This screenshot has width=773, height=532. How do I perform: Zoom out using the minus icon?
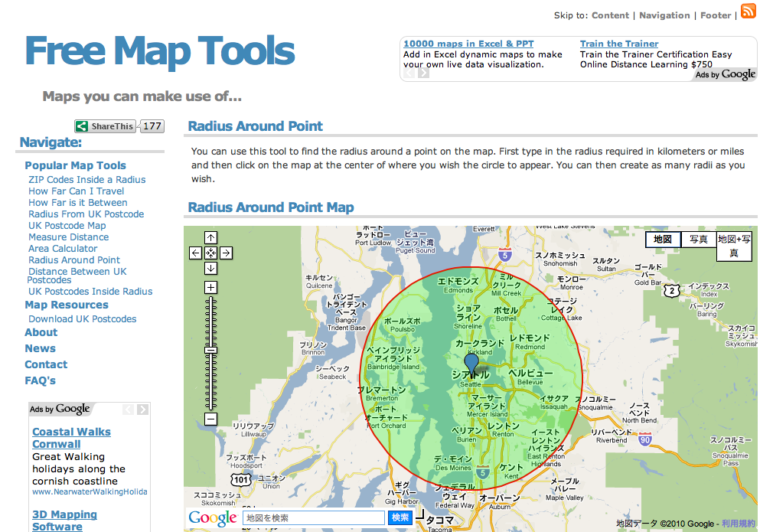(210, 420)
